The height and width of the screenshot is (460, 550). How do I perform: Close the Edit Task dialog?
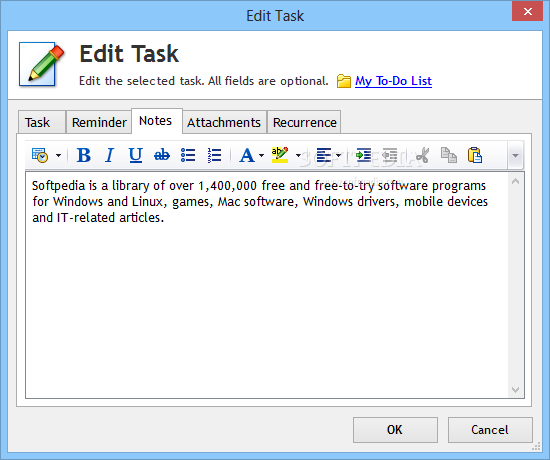[527, 11]
